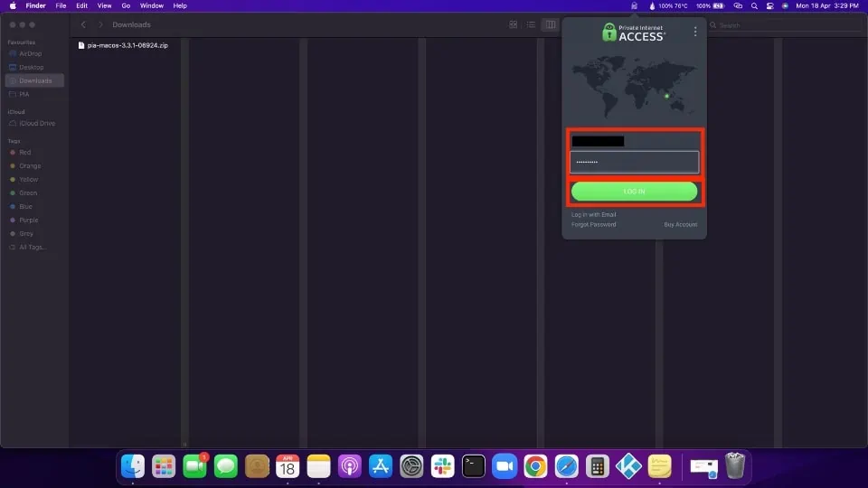Screen dimensions: 868x488
Task: Switch Finder to column view
Action: tap(551, 25)
